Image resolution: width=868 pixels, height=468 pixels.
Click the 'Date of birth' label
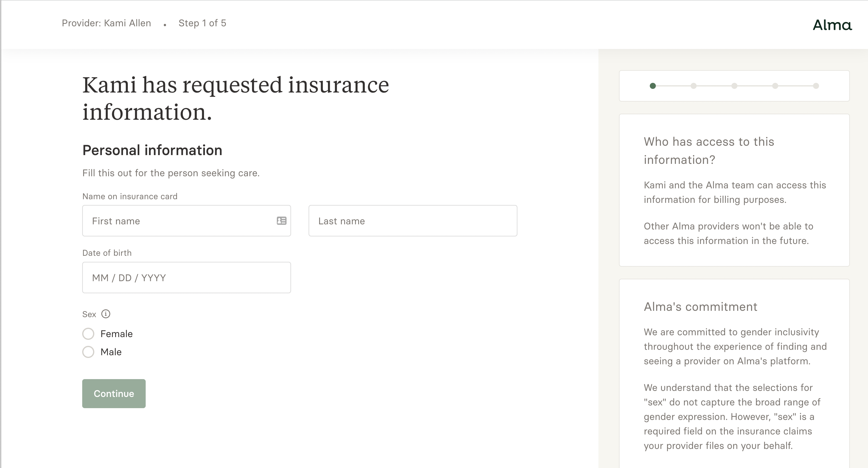107,253
